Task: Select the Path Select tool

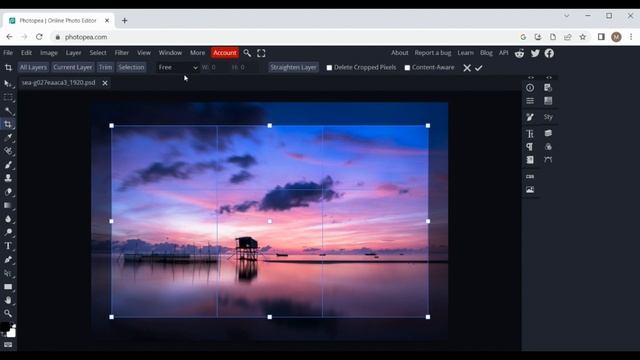Action: [x=8, y=273]
